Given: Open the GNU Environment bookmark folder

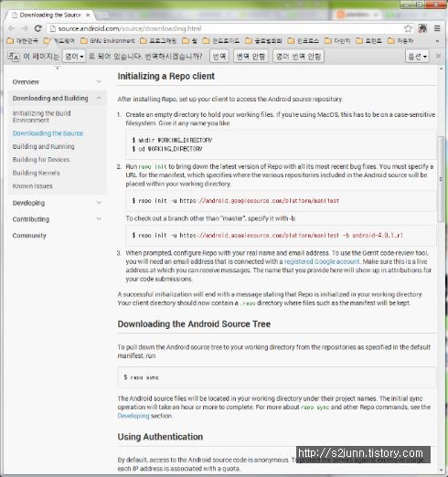Looking at the screenshot, I should click(x=108, y=40).
